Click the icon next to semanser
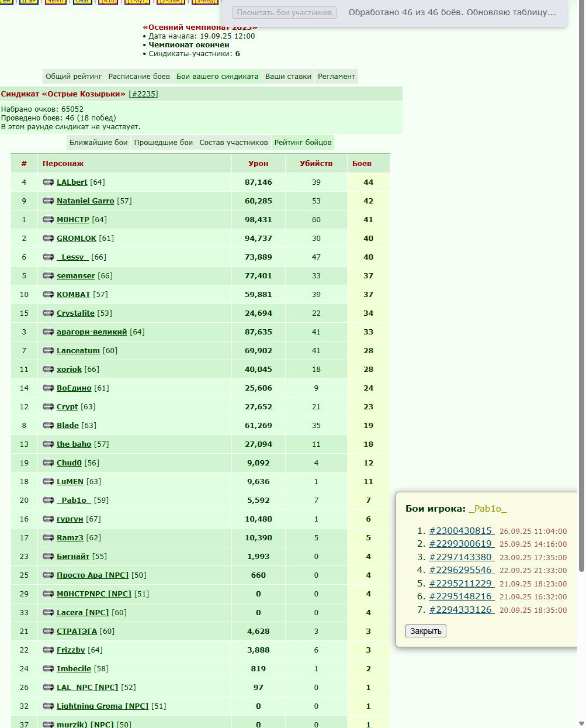The image size is (586, 728). point(48,276)
